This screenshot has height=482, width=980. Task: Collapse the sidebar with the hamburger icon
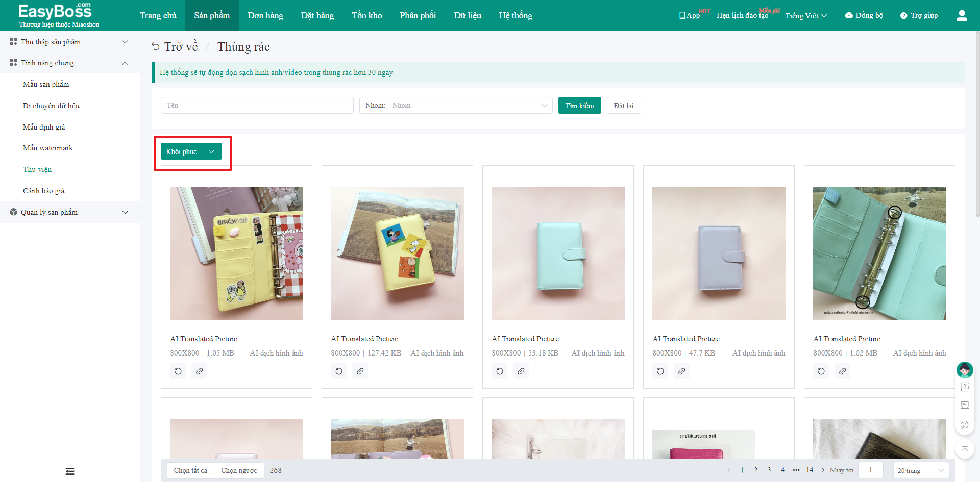coord(70,471)
